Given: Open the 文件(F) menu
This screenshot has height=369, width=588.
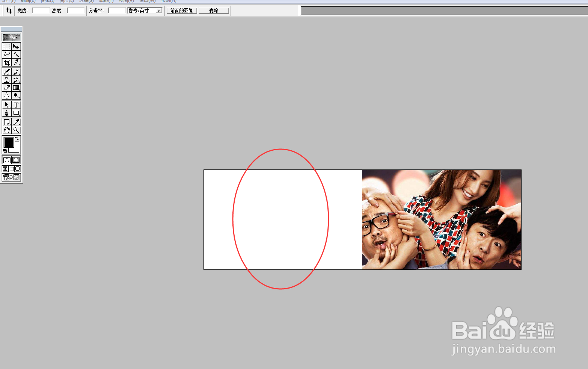Looking at the screenshot, I should [x=8, y=1].
